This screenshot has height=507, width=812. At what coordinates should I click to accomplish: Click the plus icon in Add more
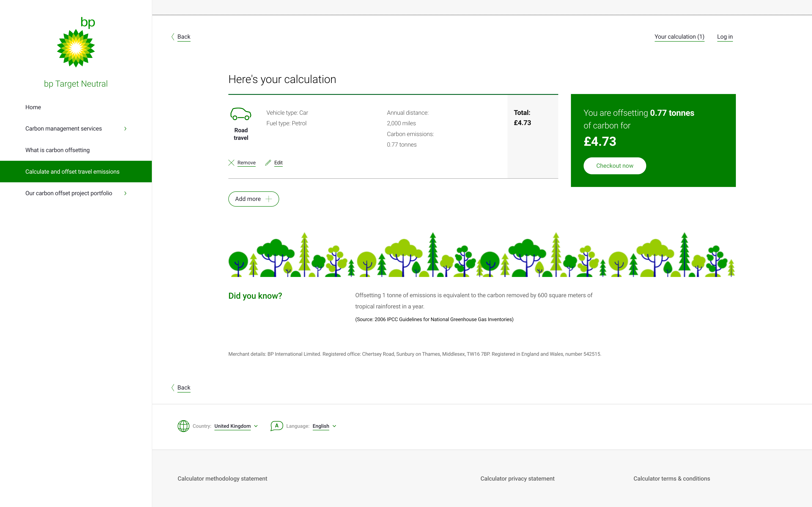point(269,199)
